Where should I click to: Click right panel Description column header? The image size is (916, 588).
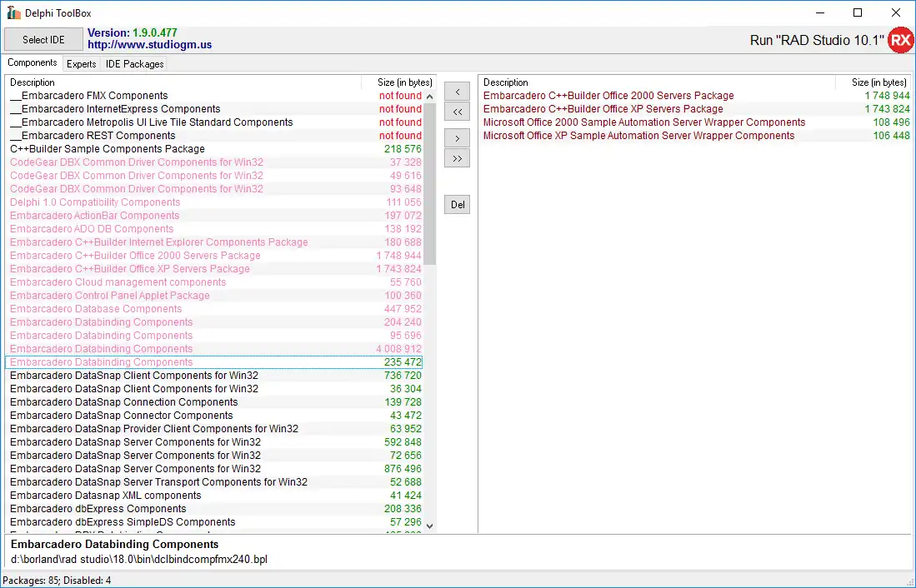click(658, 82)
